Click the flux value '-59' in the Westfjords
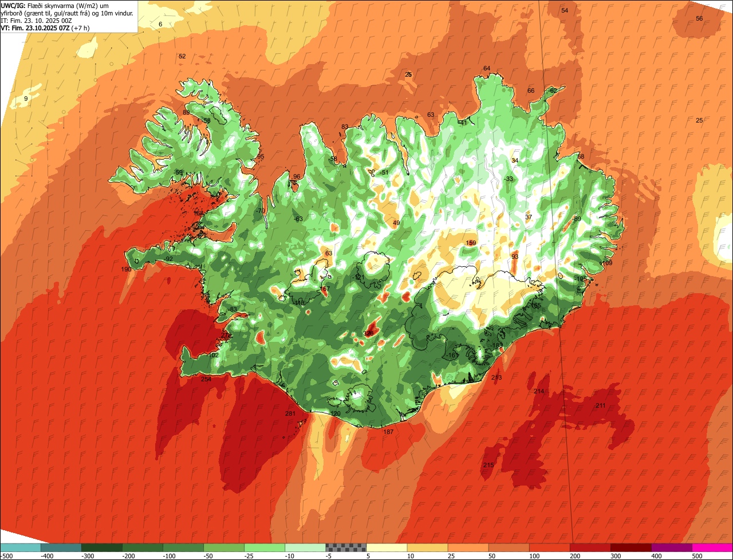The image size is (733, 560). click(x=179, y=172)
